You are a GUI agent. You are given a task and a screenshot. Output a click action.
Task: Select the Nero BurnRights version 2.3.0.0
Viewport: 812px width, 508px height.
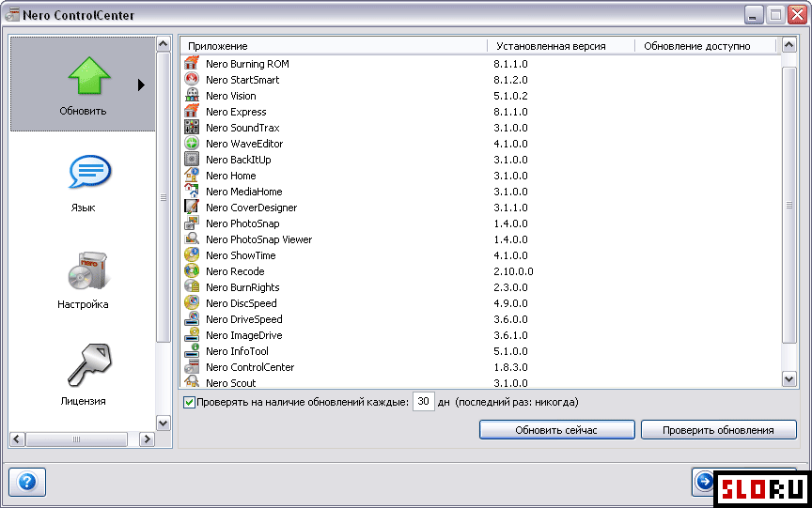click(510, 287)
